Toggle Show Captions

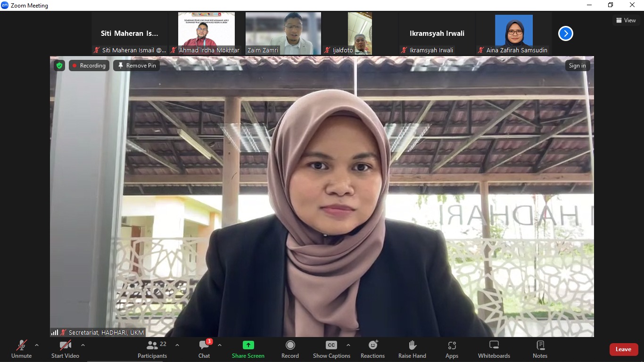coord(331,349)
